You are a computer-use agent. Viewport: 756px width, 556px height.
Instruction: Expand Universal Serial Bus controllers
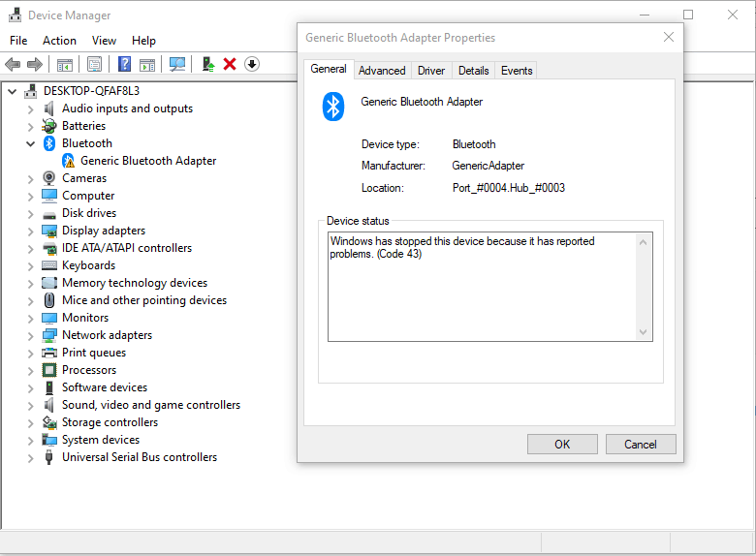30,458
